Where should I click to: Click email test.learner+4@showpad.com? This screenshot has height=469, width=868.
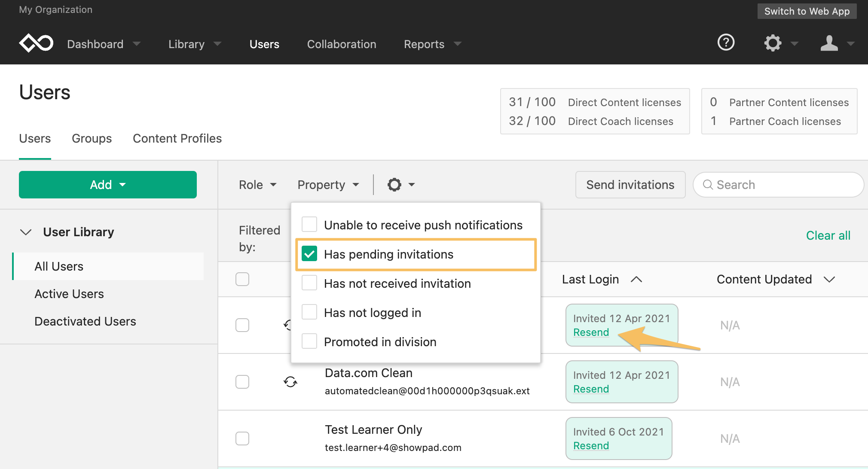click(x=393, y=448)
